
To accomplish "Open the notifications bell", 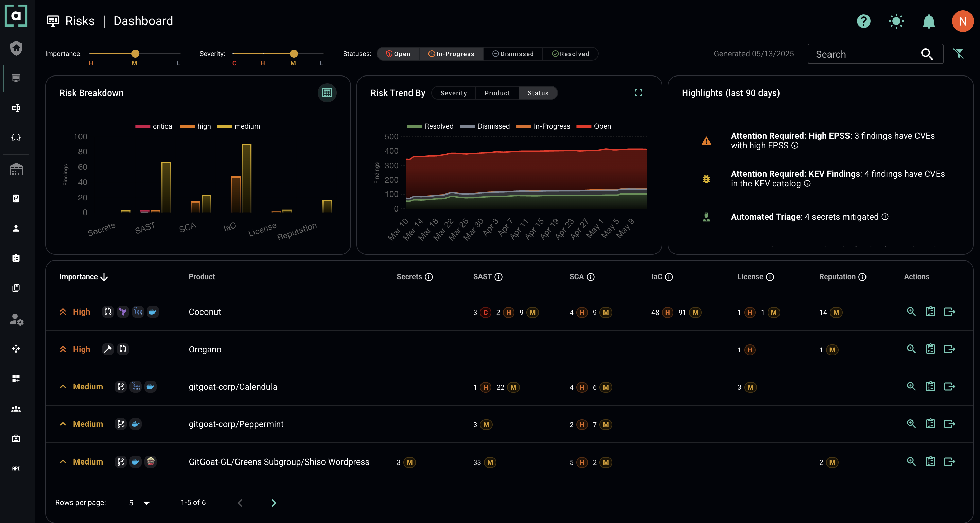I will tap(929, 21).
